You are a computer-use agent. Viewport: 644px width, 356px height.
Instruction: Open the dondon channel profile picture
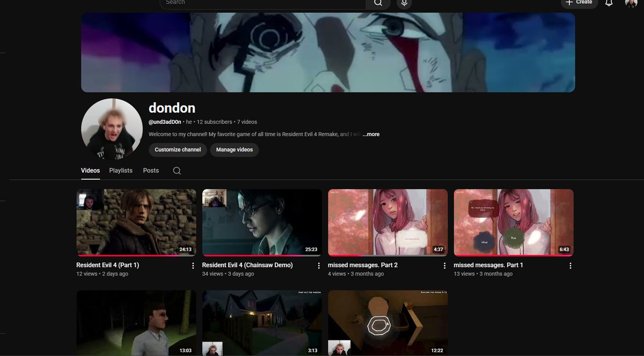coord(112,129)
